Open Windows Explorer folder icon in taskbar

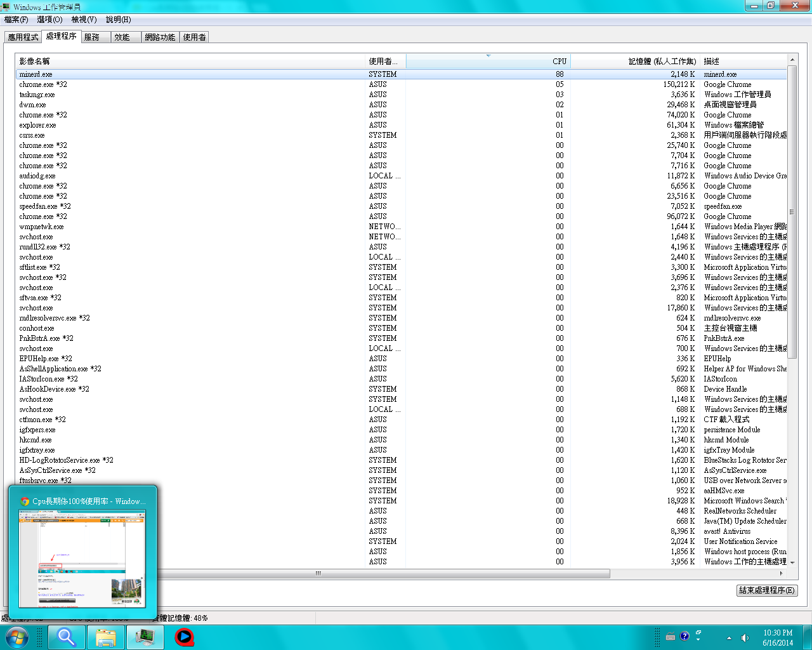[106, 637]
